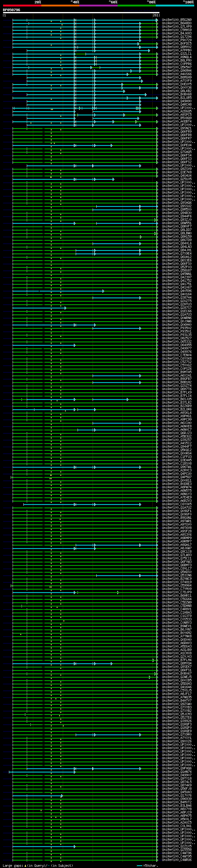Select the UniRef100_A2DGQ5 label
This screenshot has height=868, width=197.
tap(177, 111)
